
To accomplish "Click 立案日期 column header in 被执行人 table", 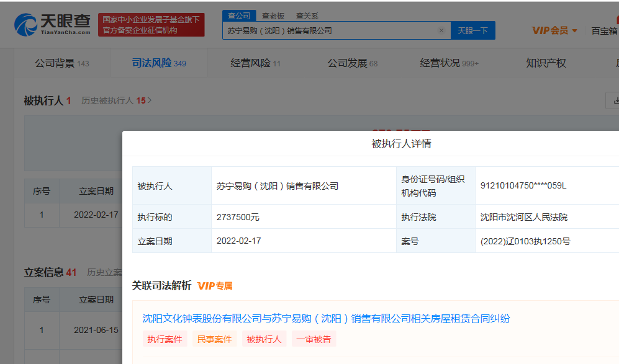I will 96,191.
